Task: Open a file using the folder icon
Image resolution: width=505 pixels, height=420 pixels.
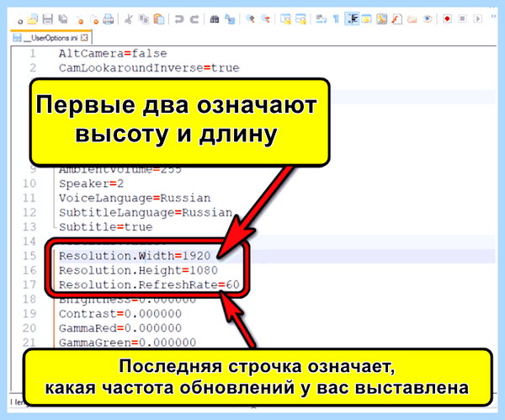Action: coord(33,19)
